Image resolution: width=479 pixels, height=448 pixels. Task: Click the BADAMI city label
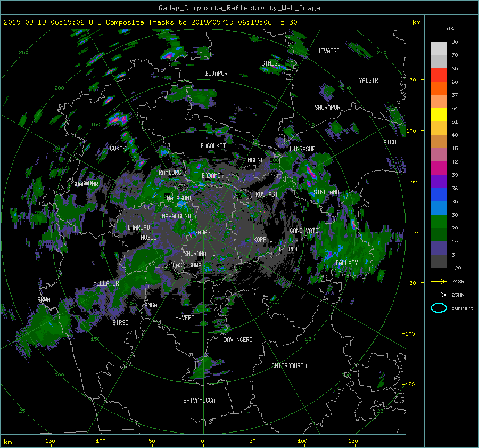pos(211,176)
